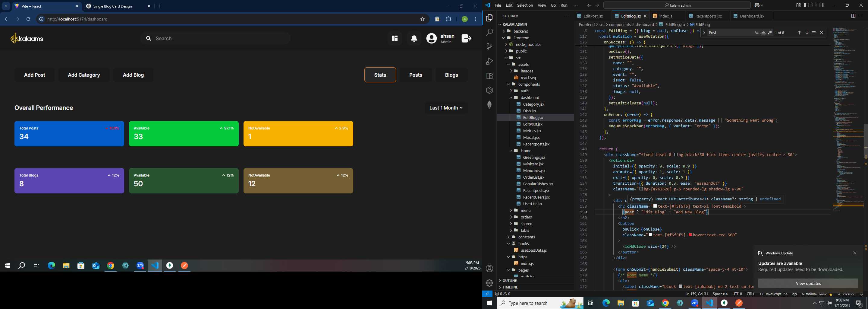Click the notification bell in Kalaams header

pyautogui.click(x=414, y=38)
